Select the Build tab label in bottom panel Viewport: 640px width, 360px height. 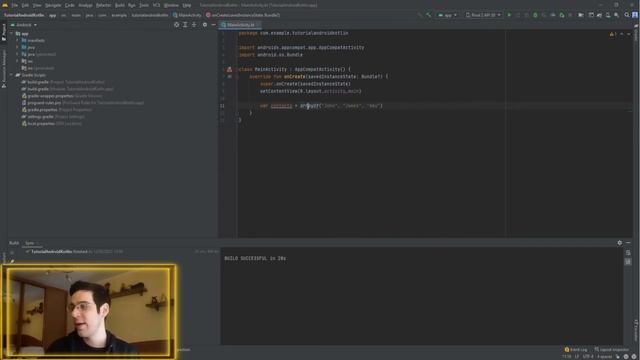[x=14, y=243]
